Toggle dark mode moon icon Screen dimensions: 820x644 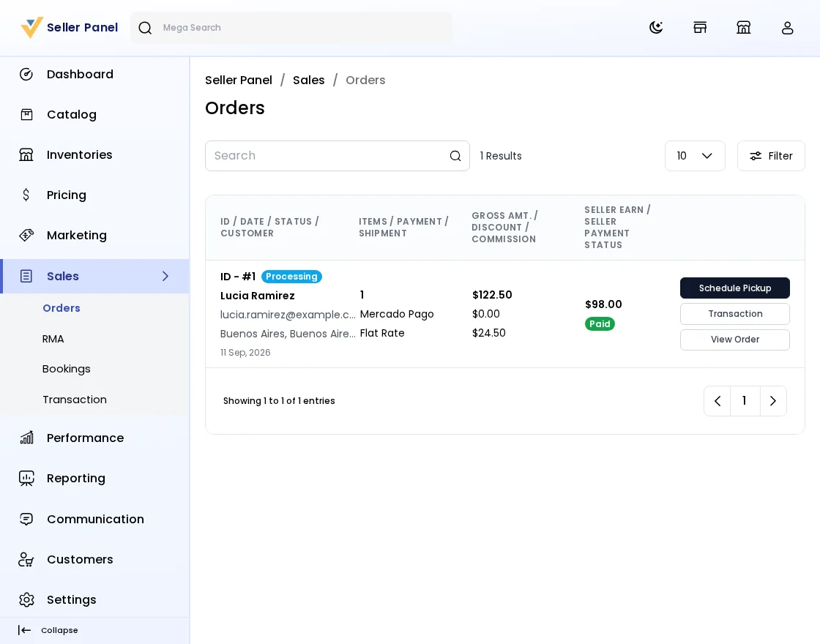[656, 27]
